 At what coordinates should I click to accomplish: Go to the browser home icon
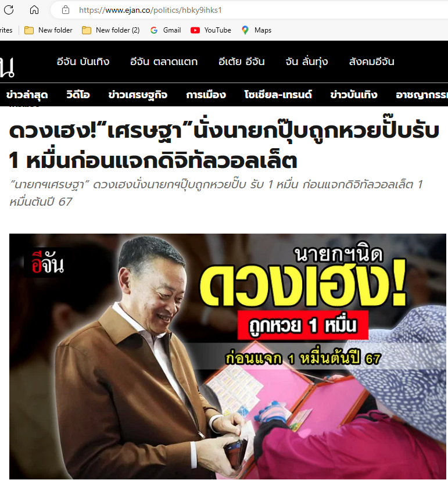pos(34,10)
